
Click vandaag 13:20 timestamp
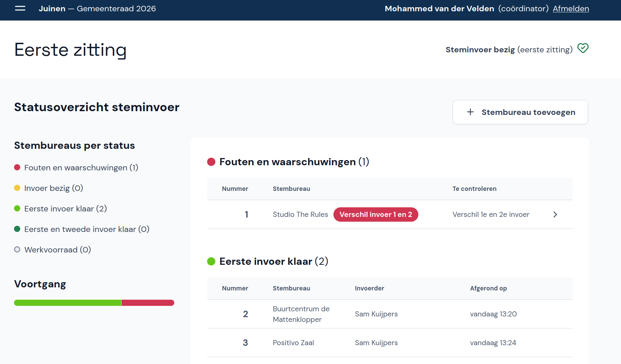493,314
